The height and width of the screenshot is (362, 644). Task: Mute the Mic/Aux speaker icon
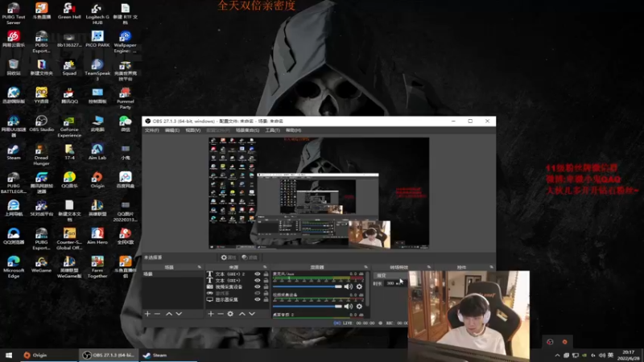tap(349, 286)
